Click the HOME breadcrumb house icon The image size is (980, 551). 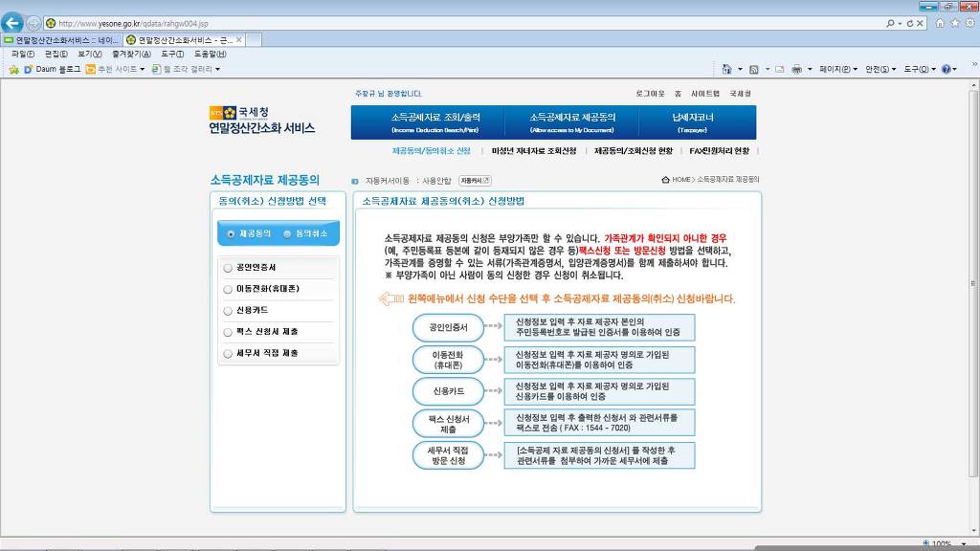click(x=666, y=180)
